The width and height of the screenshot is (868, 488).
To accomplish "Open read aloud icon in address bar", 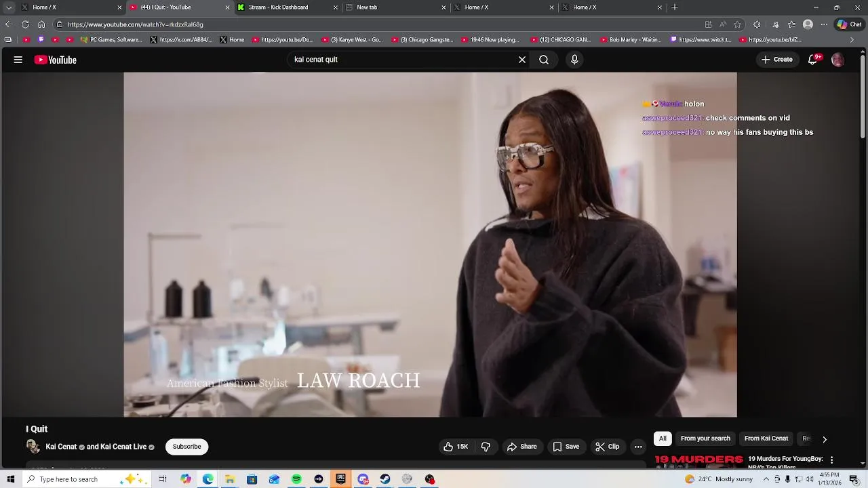I will pyautogui.click(x=723, y=24).
